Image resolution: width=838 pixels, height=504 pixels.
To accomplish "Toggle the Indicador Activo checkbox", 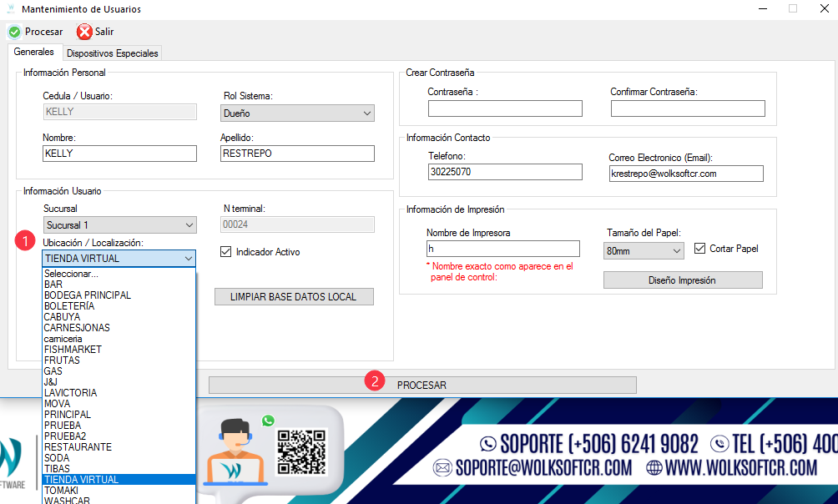I will pos(225,252).
